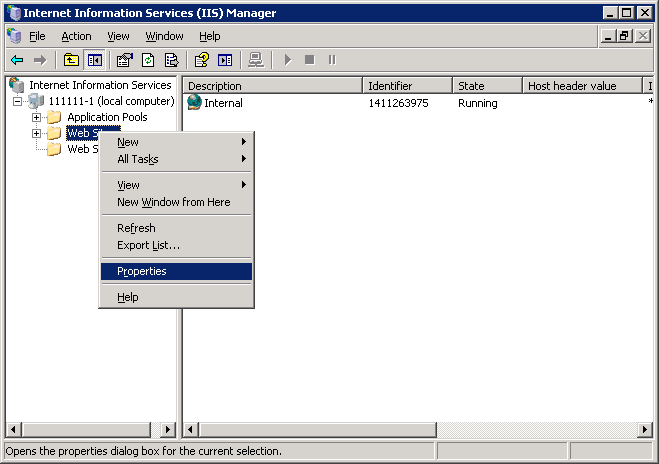The height and width of the screenshot is (464, 659).
Task: Open the Action menu
Action: 76,36
